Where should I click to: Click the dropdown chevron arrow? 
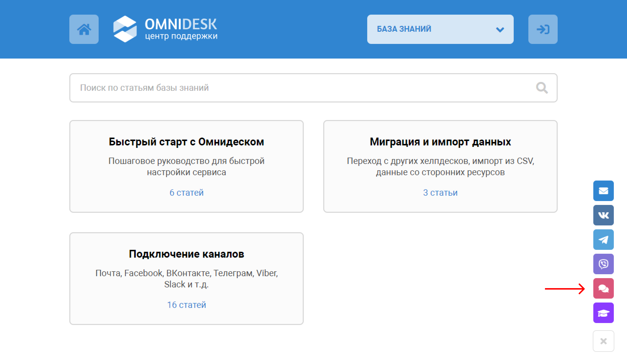pyautogui.click(x=500, y=30)
